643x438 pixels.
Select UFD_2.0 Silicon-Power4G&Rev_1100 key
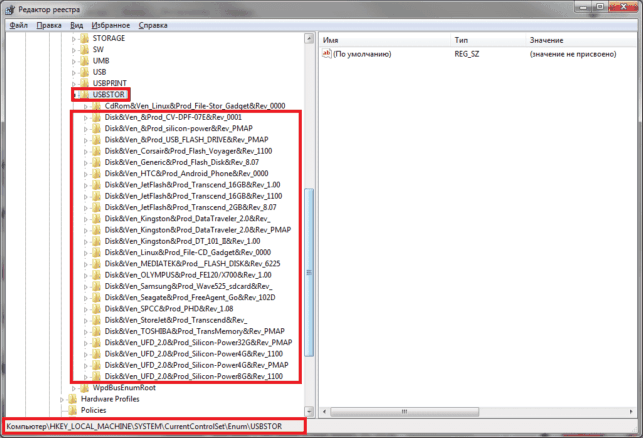coord(194,354)
